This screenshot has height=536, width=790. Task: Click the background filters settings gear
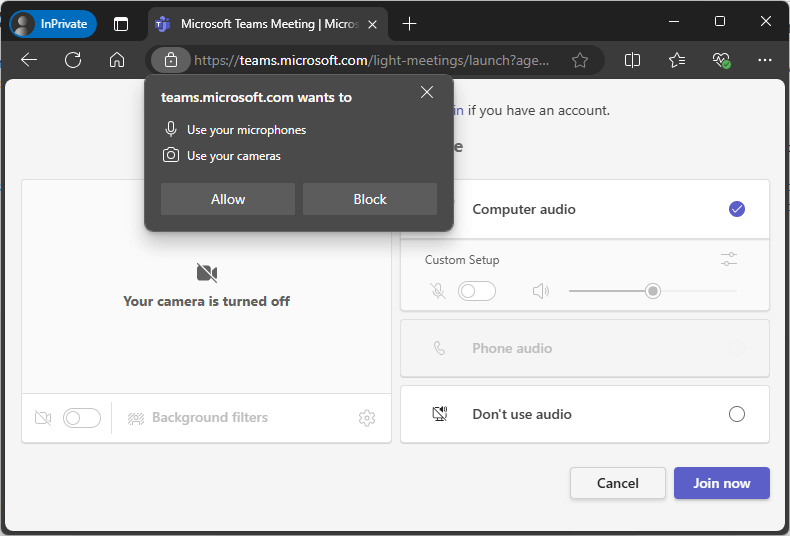coord(367,418)
